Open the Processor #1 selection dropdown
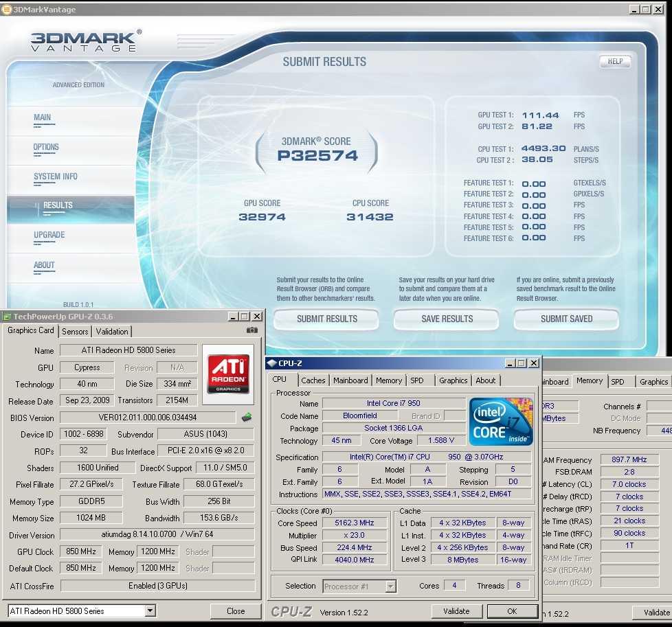This screenshot has width=672, height=627. pyautogui.click(x=390, y=586)
